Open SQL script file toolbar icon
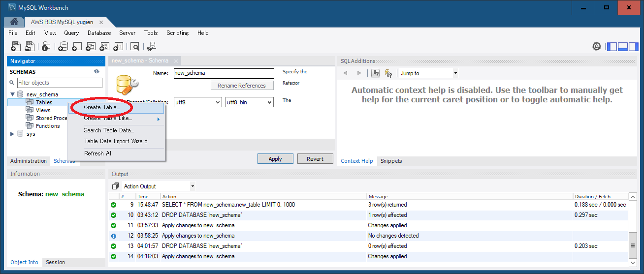The image size is (644, 274). 30,46
